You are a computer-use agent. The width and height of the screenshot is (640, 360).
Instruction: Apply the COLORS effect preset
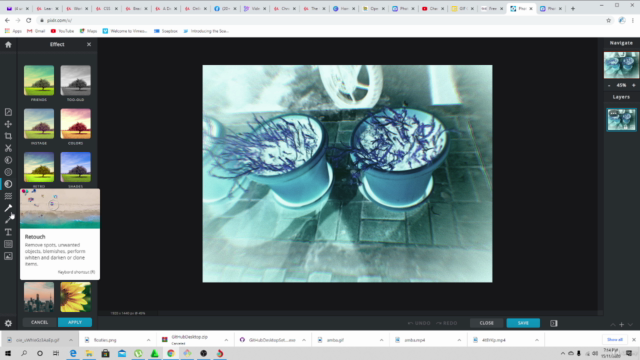(x=76, y=124)
